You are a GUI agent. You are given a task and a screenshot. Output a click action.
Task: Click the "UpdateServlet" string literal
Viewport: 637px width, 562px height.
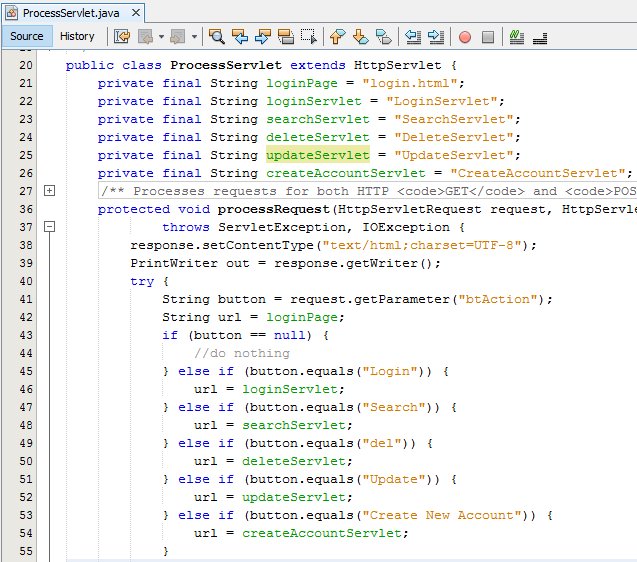[454, 155]
